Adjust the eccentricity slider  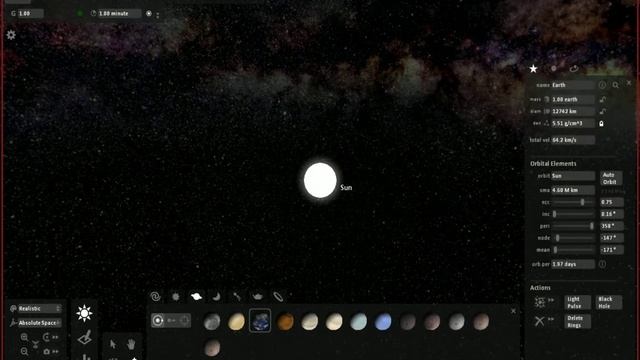pos(573,202)
